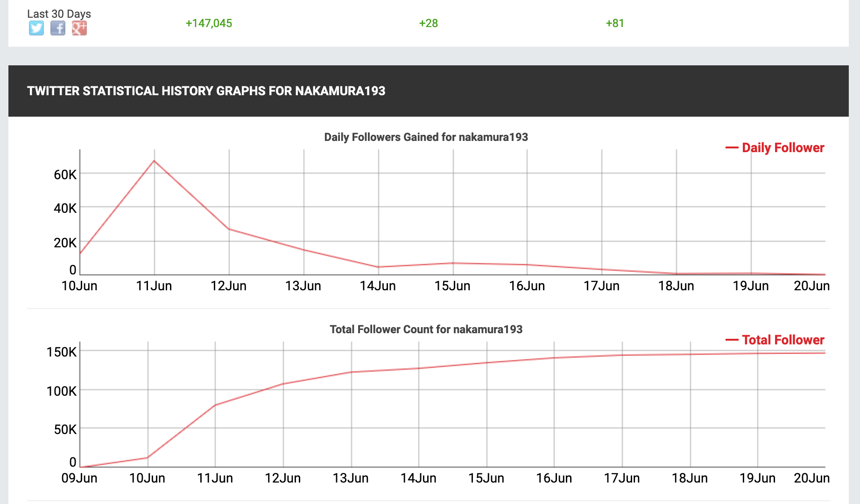The width and height of the screenshot is (860, 504).
Task: Click the Twitter share icon
Action: (36, 28)
